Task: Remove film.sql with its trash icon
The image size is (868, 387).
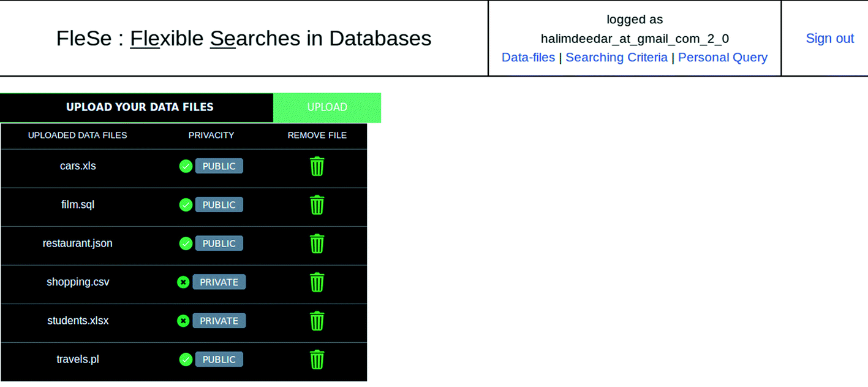Action: (x=317, y=205)
